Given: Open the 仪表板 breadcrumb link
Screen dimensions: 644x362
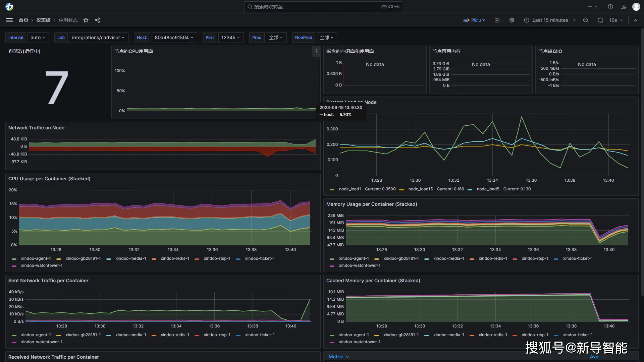Looking at the screenshot, I should click(x=43, y=20).
